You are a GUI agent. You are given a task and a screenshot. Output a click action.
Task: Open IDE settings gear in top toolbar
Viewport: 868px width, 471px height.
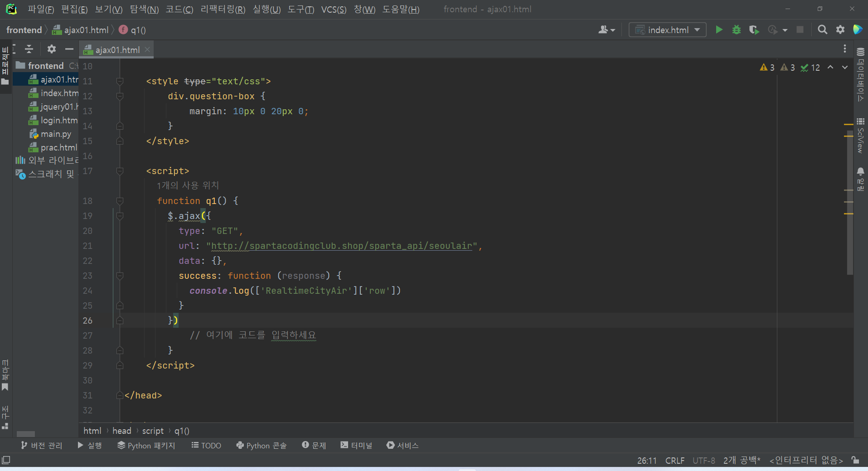pos(840,30)
